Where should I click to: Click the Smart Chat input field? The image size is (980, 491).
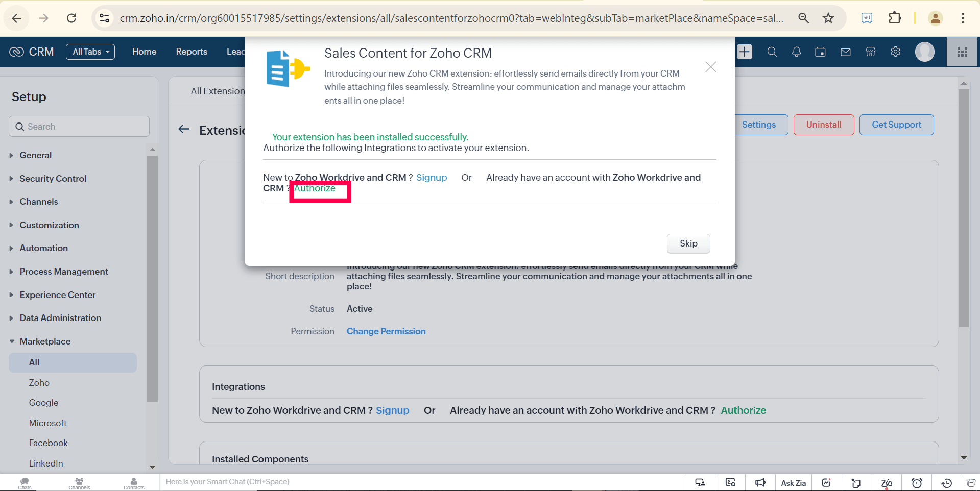coord(422,482)
